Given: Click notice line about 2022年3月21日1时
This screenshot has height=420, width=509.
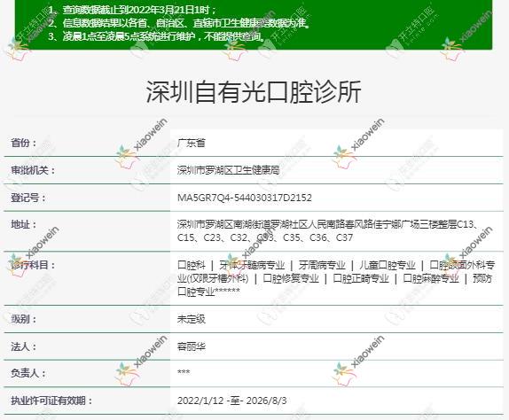Looking at the screenshot, I should 132,10.
